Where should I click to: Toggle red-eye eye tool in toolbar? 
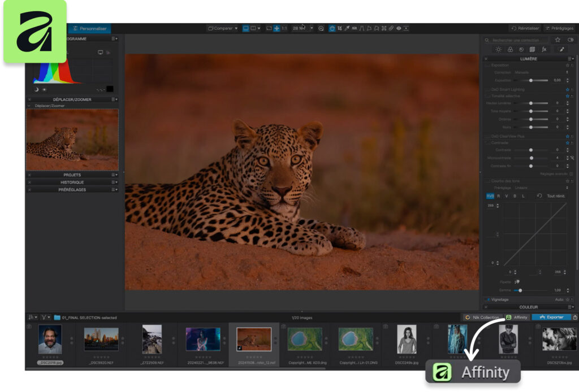399,28
